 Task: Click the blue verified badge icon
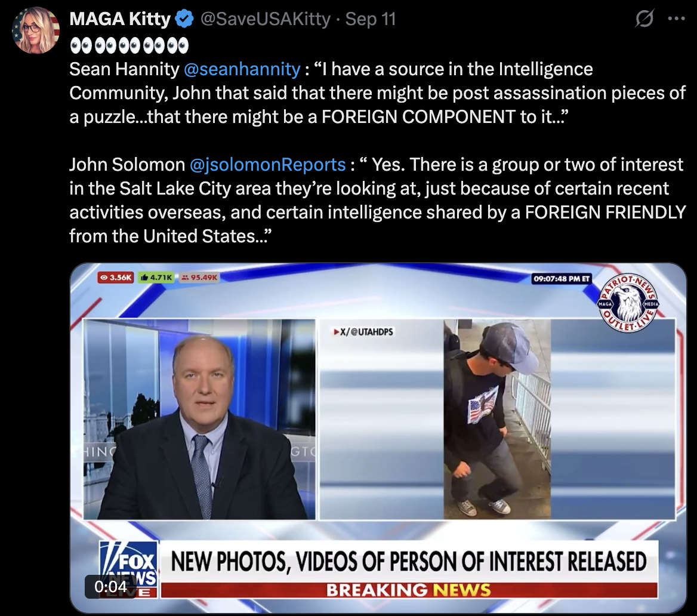(184, 19)
